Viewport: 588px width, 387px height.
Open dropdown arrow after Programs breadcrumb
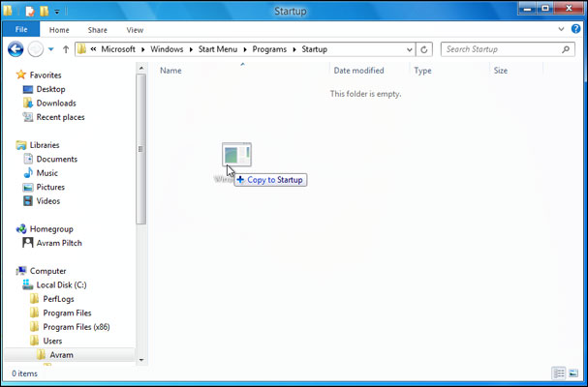coord(294,49)
